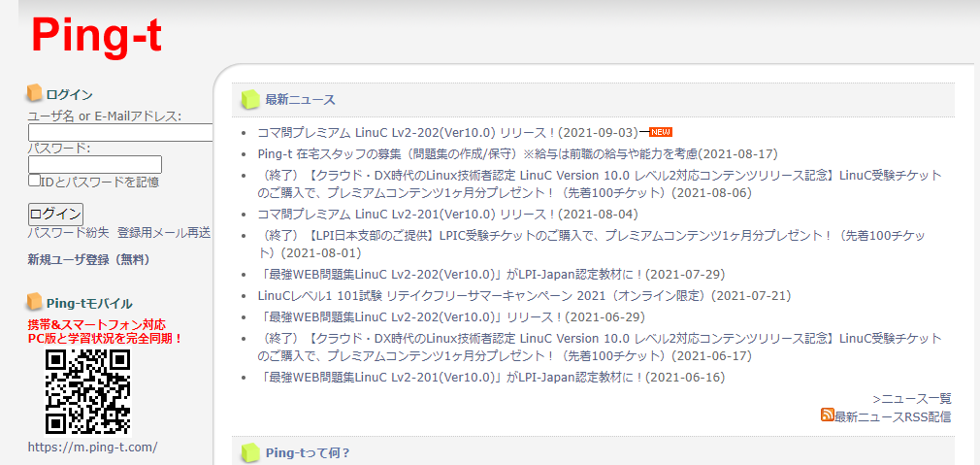Click the red PC版と学習状況を完全同期！ text

pyautogui.click(x=105, y=339)
